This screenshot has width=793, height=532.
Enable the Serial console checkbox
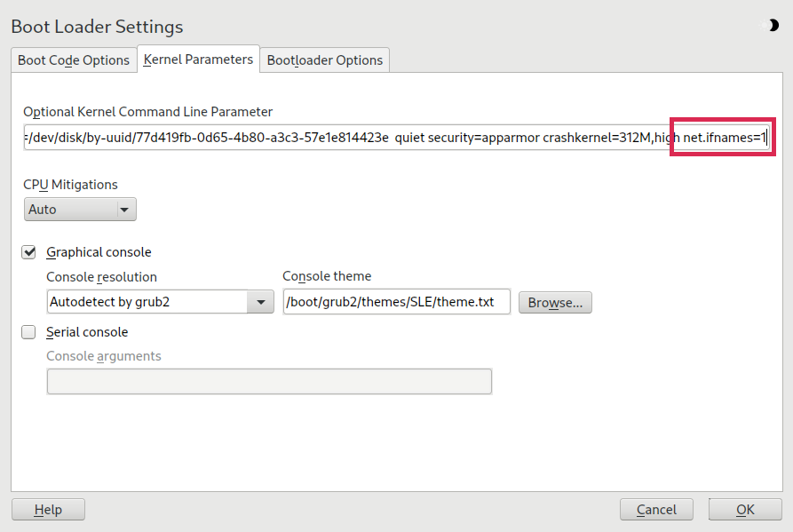point(29,332)
